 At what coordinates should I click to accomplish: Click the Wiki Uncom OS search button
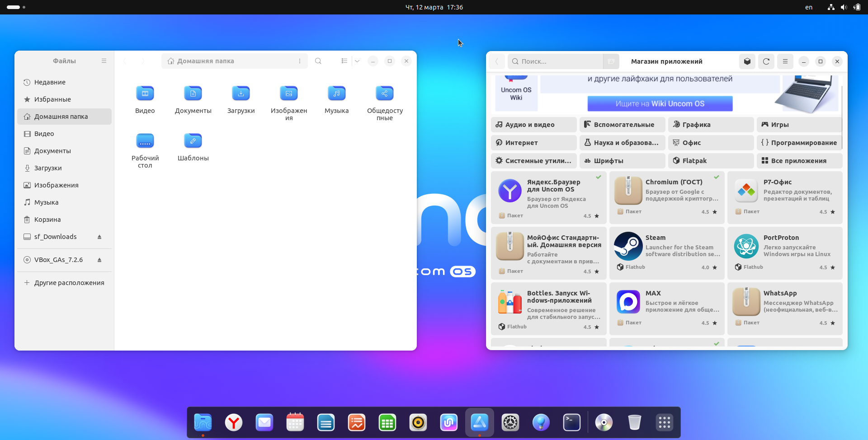(x=660, y=104)
